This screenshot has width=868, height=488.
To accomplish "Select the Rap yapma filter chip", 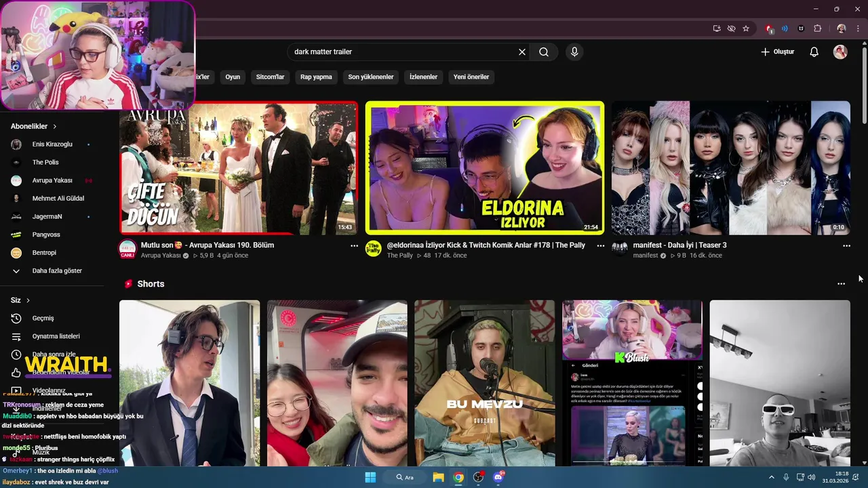I will (x=316, y=77).
